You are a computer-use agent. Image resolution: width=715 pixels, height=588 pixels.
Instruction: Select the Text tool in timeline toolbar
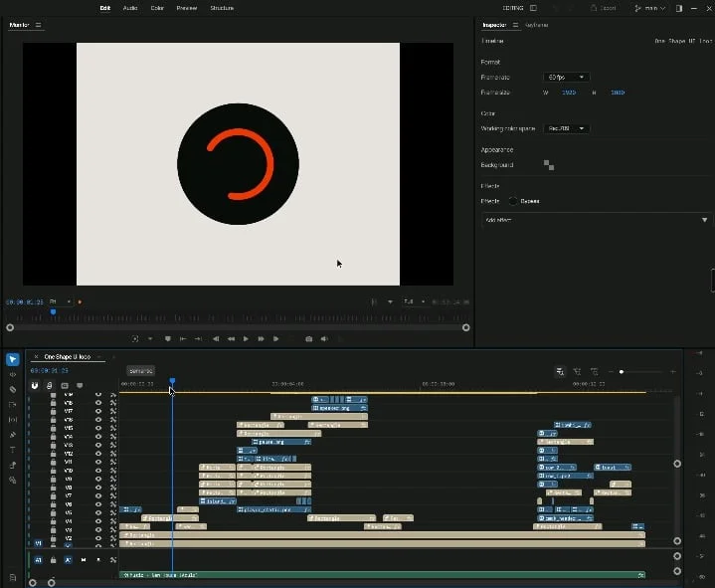(13, 450)
